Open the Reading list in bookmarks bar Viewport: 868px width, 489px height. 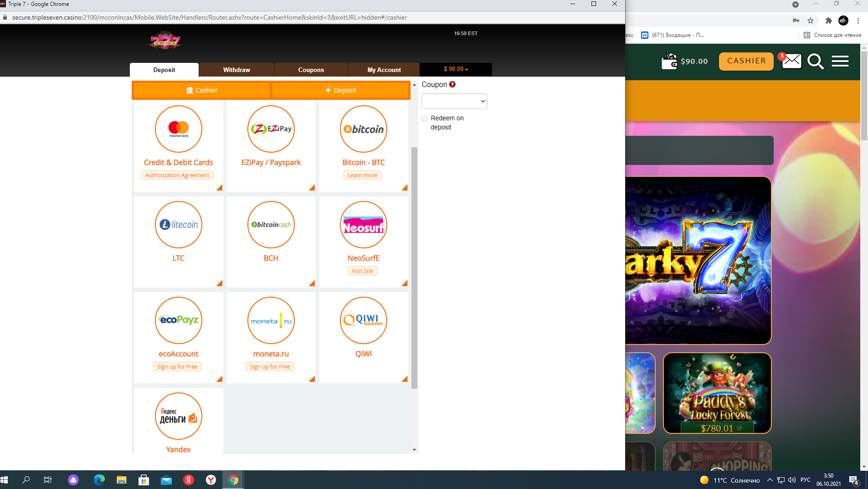click(x=832, y=35)
